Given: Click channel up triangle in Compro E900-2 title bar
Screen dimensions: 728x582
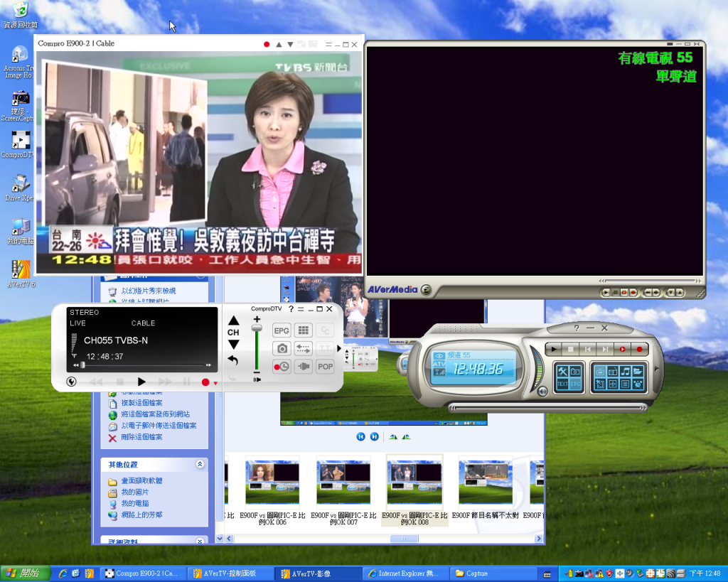Looking at the screenshot, I should pyautogui.click(x=279, y=45).
